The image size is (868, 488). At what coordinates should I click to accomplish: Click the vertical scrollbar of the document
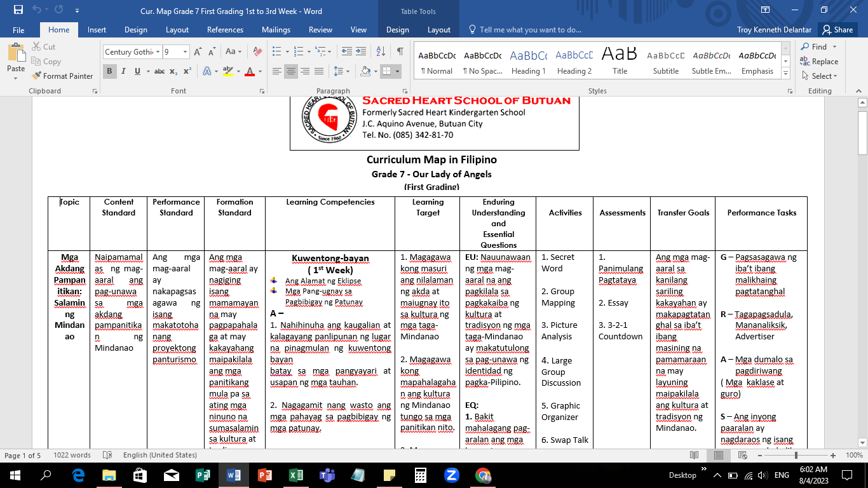862,273
